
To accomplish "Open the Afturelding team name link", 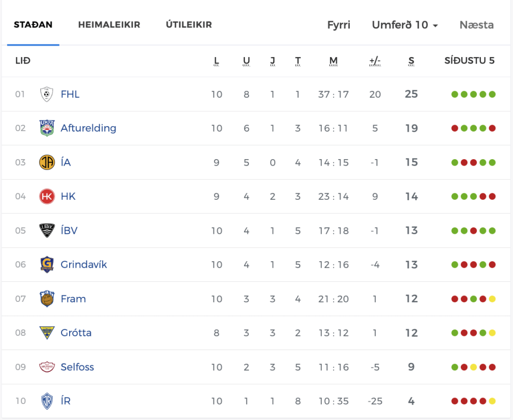I will (x=88, y=128).
